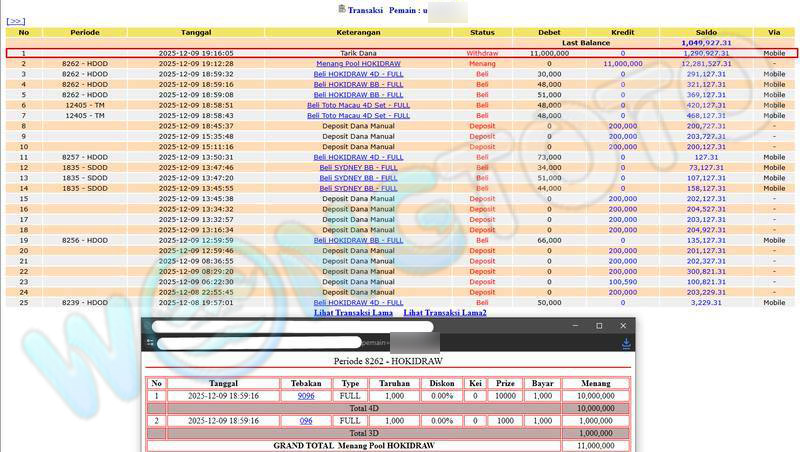Open Tebakan number 9096 link

click(x=306, y=396)
